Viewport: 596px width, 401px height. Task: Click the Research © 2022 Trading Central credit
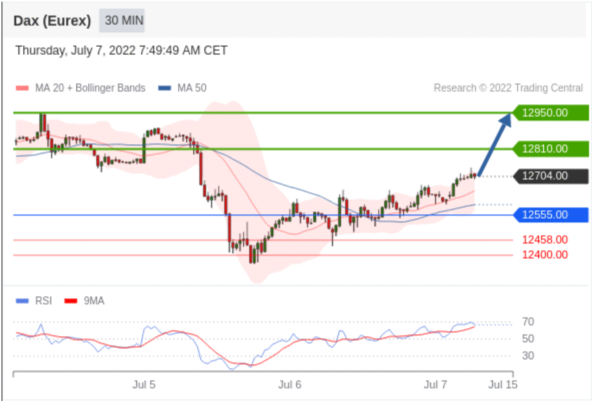508,88
